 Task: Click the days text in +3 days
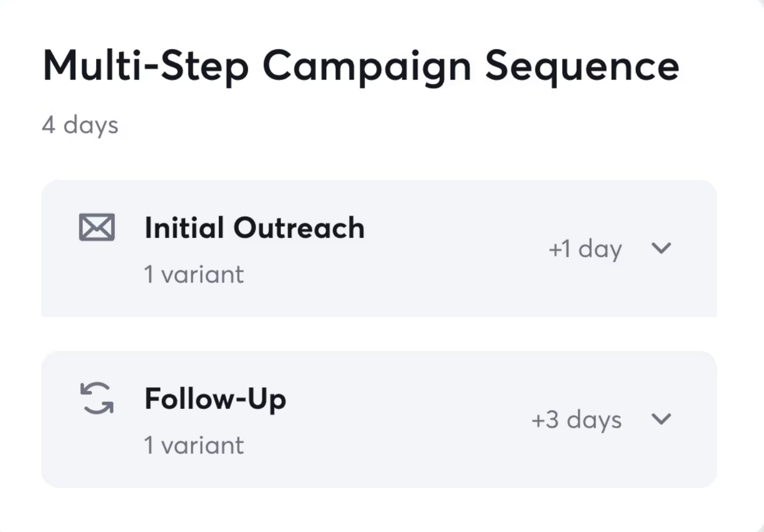tap(594, 421)
